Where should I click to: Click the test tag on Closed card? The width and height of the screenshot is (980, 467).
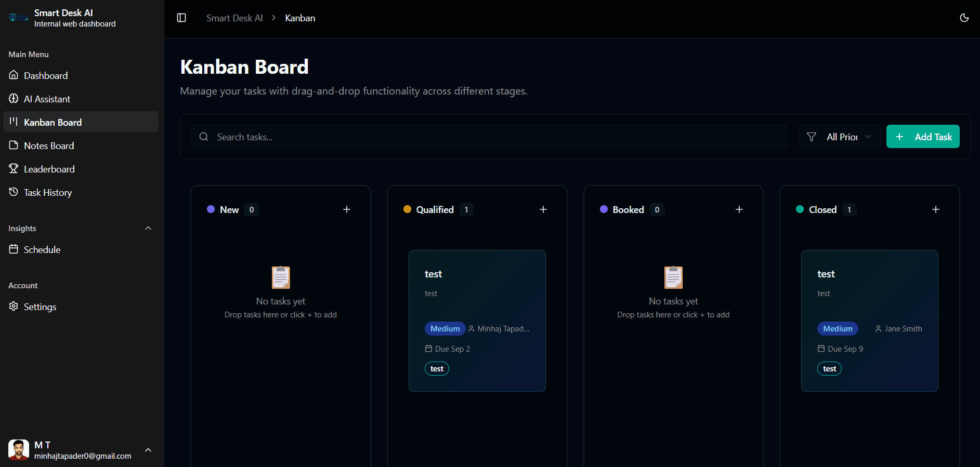(829, 369)
